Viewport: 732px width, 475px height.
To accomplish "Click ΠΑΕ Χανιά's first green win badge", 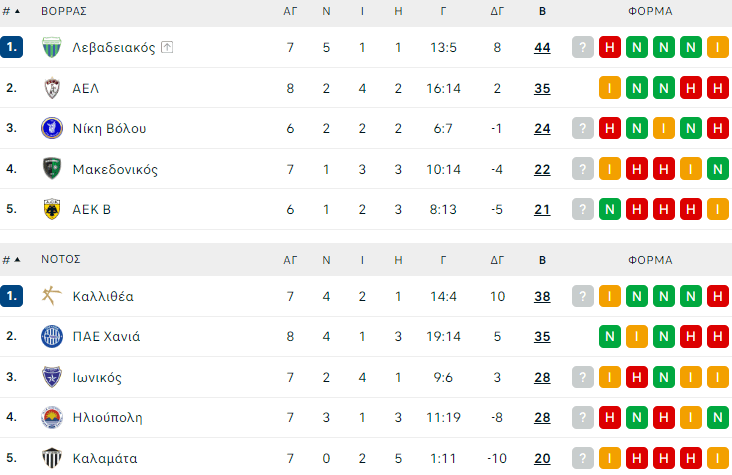I will click(610, 336).
